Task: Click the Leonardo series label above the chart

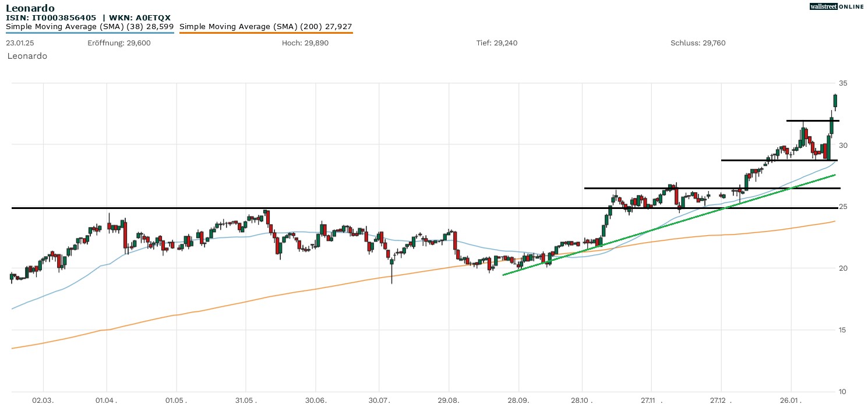Action: coord(27,56)
